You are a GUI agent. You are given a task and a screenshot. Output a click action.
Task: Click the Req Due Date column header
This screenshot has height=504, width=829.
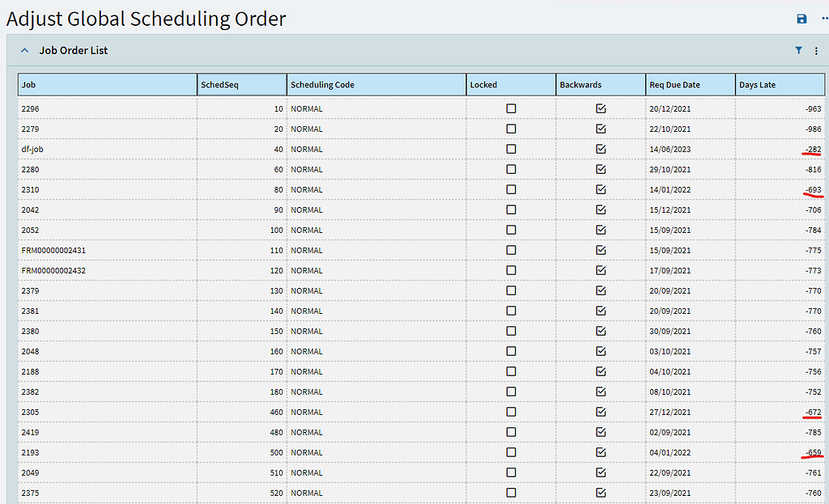point(690,84)
